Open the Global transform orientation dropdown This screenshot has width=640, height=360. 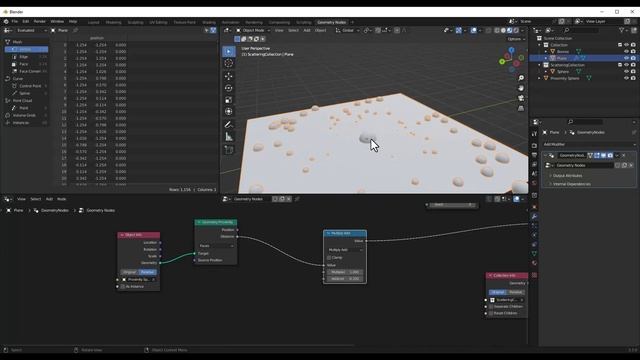tap(348, 30)
